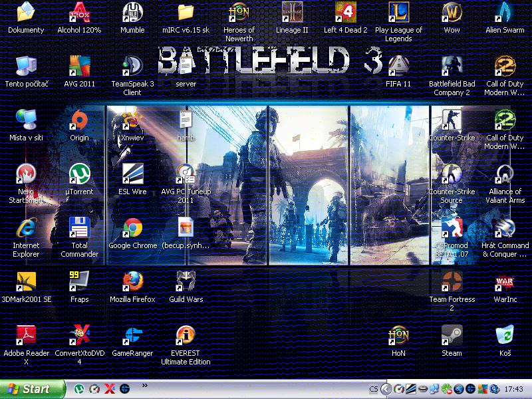532x399 pixels.
Task: Select the Left 4 Dead 2 icon
Action: coord(345,13)
